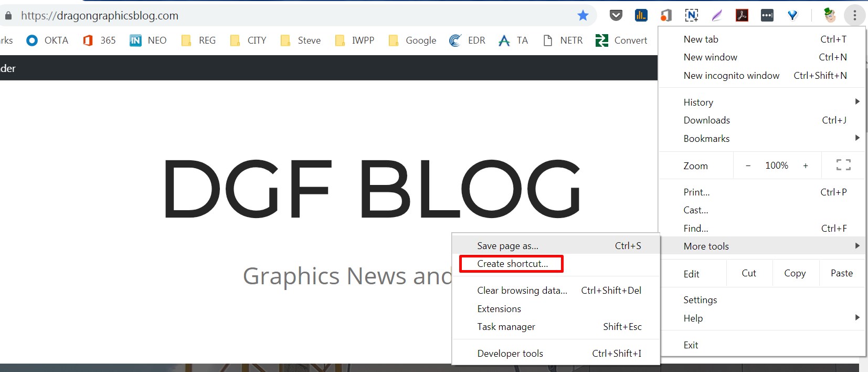Open the purple feather extension
Viewport: 868px width, 372px height.
[x=716, y=16]
